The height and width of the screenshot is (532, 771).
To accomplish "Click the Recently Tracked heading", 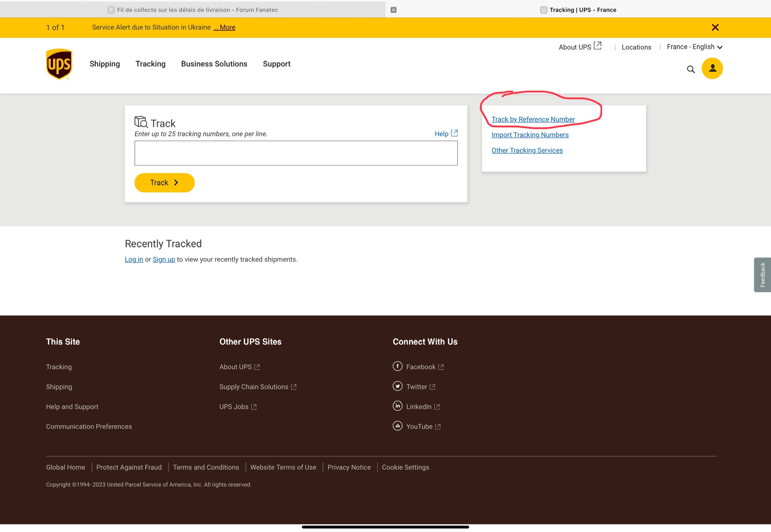I will point(163,244).
